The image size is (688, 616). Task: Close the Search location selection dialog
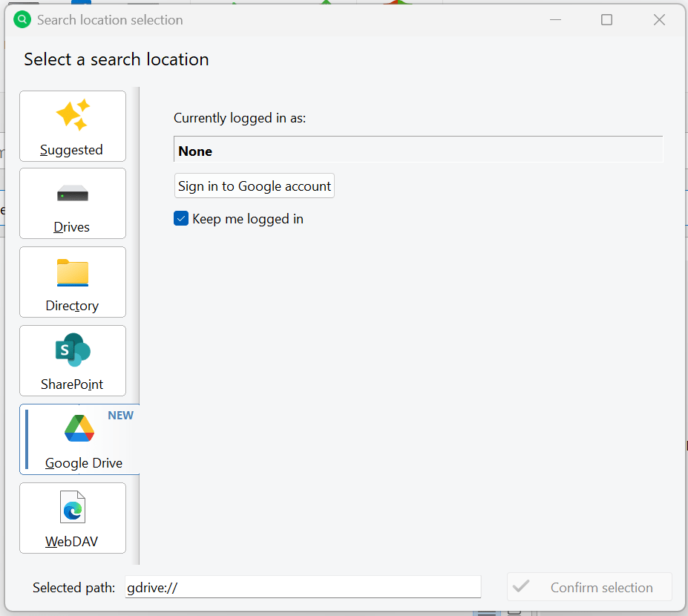point(659,20)
